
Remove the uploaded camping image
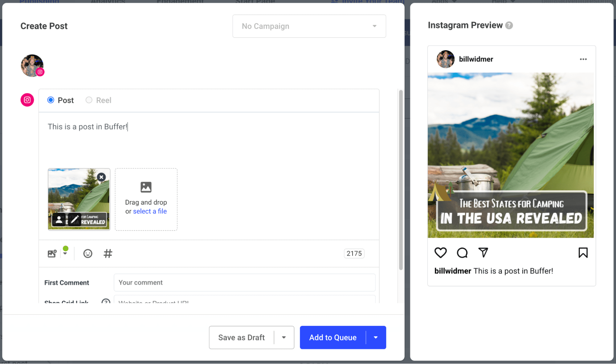(x=101, y=177)
